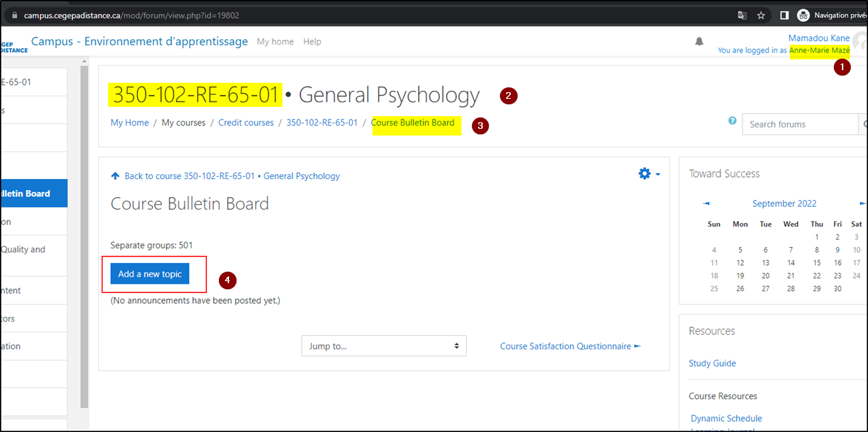Image resolution: width=868 pixels, height=432 pixels.
Task: Bookmark this page with the star icon
Action: (761, 15)
